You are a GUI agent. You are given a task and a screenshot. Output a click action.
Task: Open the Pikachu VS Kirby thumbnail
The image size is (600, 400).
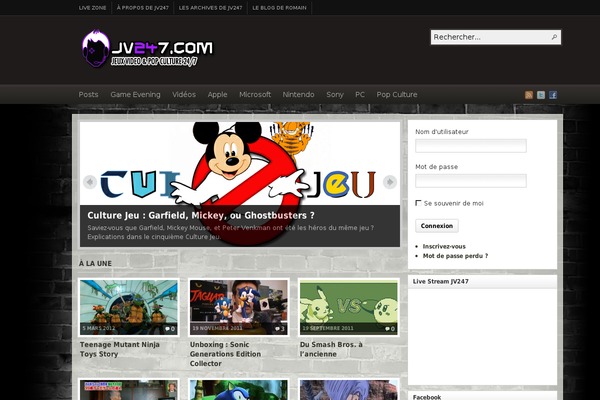[349, 307]
